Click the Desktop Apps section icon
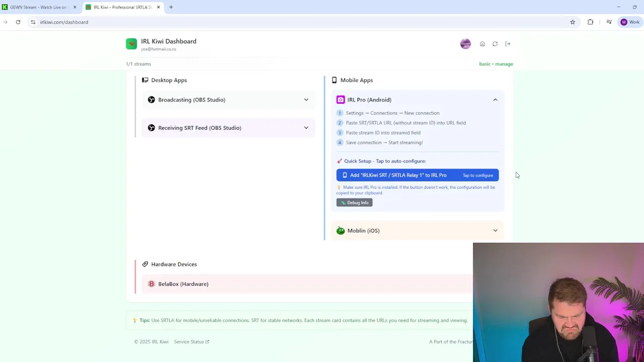Viewport: 644px width, 362px height. [145, 80]
